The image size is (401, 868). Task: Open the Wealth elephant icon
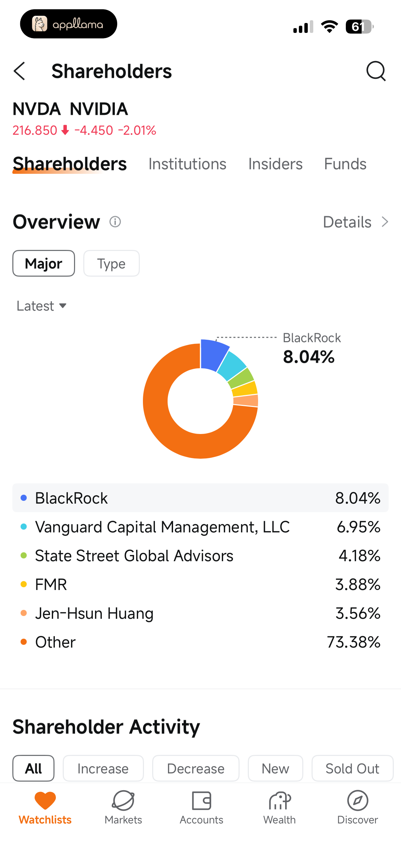[280, 800]
